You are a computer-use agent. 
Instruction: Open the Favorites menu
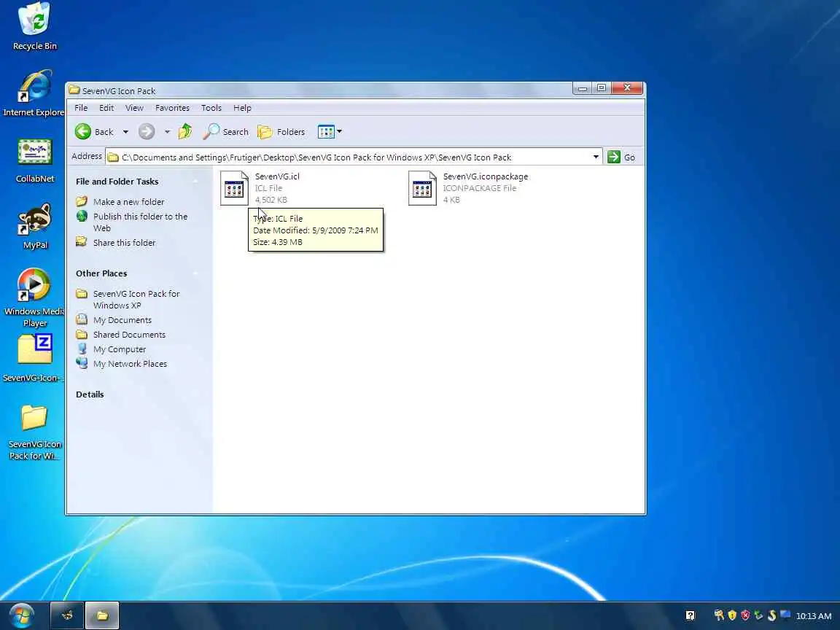172,108
